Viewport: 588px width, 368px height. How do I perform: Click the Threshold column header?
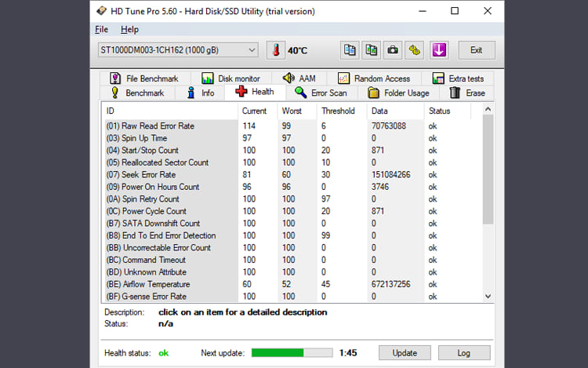click(x=342, y=111)
